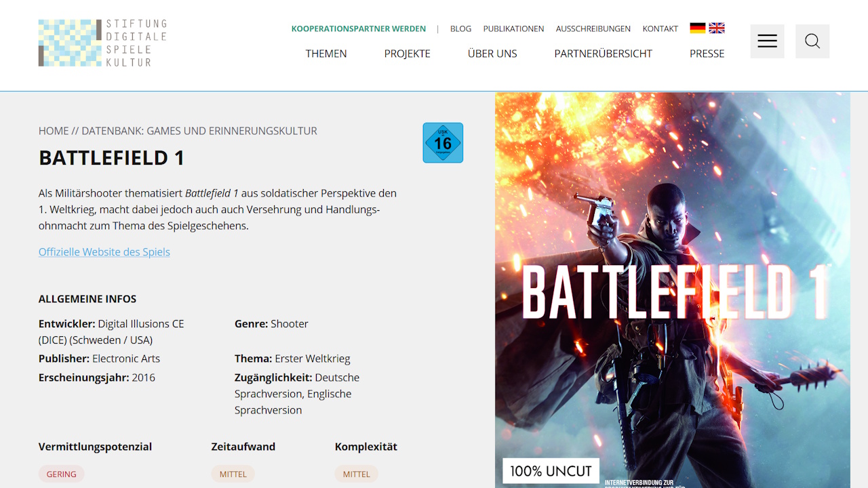
Task: Open Offizielle Website des Spiels link
Action: [x=104, y=252]
